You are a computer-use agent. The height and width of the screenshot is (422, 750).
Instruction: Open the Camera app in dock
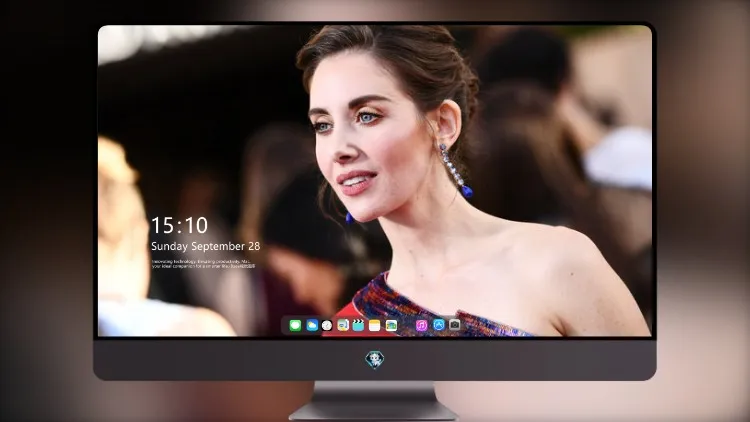(455, 325)
